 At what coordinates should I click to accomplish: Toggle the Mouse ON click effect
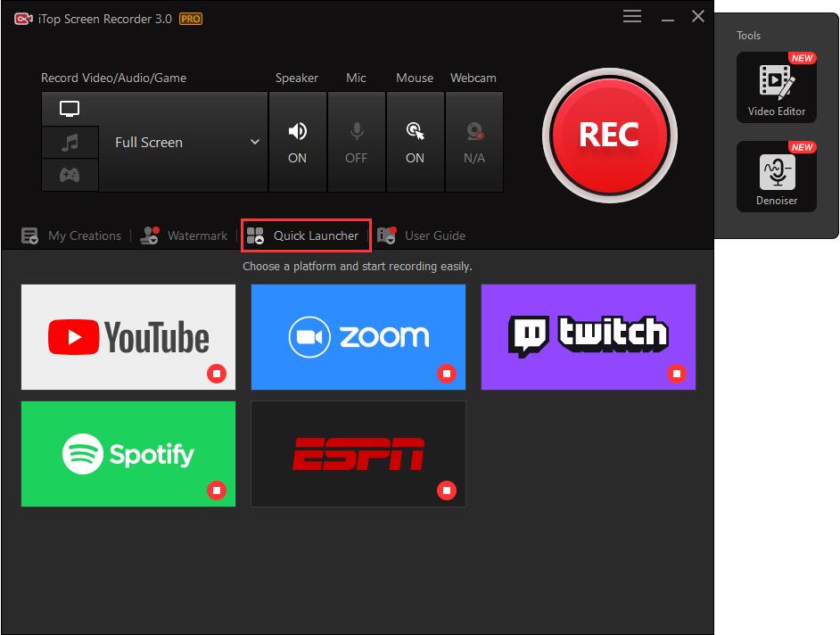(416, 142)
